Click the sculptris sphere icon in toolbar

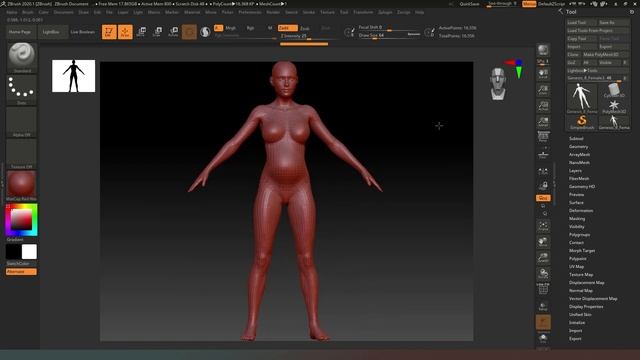coord(205,32)
